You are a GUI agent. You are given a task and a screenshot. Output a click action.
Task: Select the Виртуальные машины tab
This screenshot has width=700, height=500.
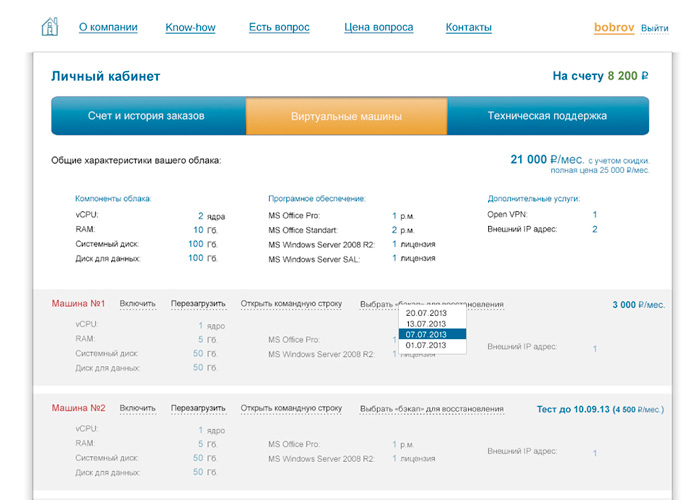click(346, 116)
